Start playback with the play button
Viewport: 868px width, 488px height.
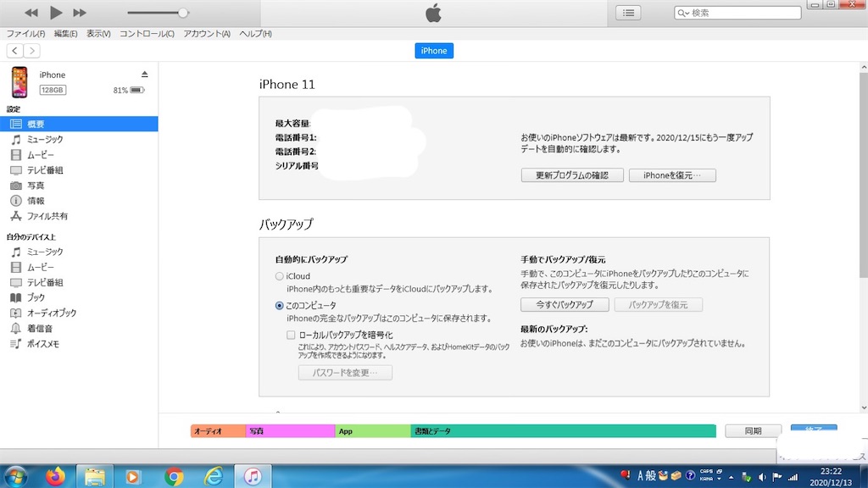coord(56,12)
